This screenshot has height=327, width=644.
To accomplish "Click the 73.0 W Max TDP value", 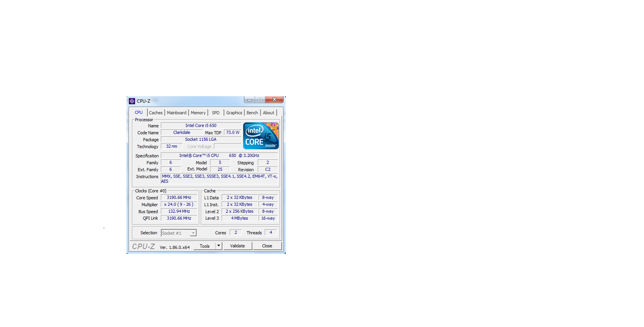I will click(232, 132).
